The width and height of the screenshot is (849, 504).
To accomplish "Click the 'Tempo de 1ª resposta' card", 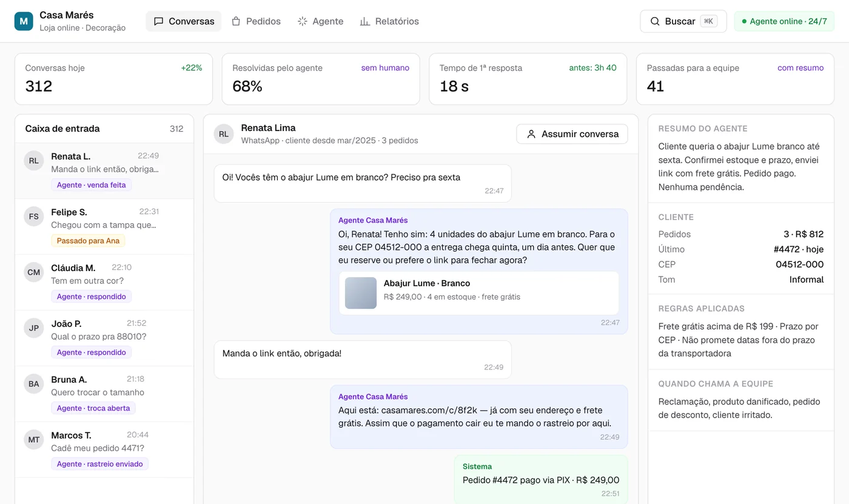I will point(528,79).
